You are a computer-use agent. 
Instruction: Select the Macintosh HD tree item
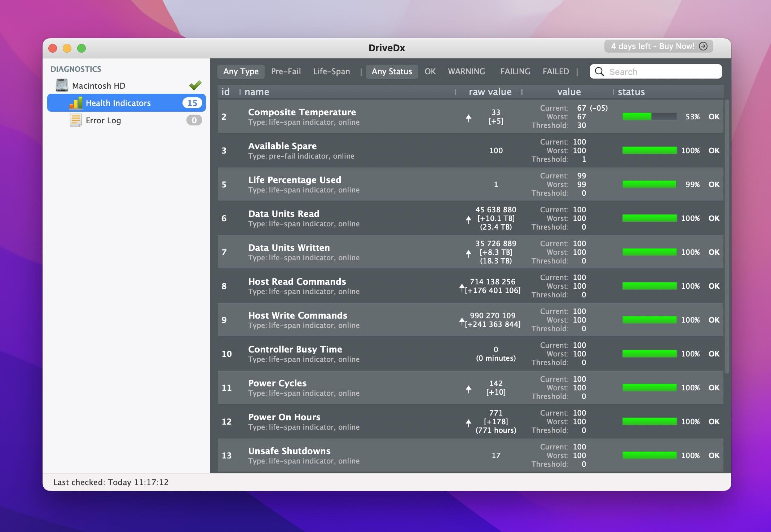127,85
